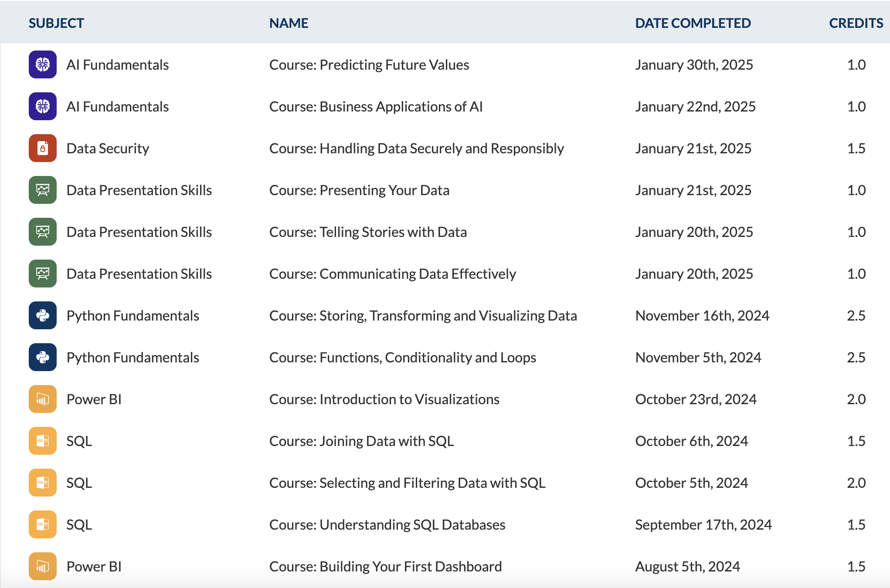Click the NAME column header
The image size is (890, 588).
tap(289, 23)
